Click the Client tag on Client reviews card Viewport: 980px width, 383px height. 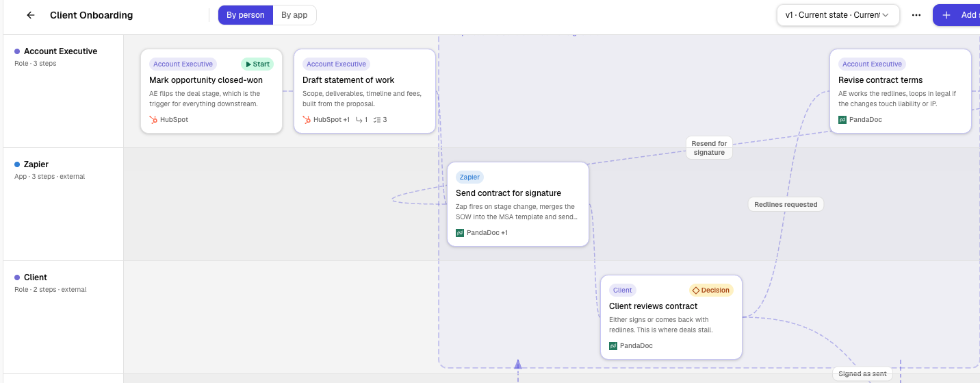(623, 290)
